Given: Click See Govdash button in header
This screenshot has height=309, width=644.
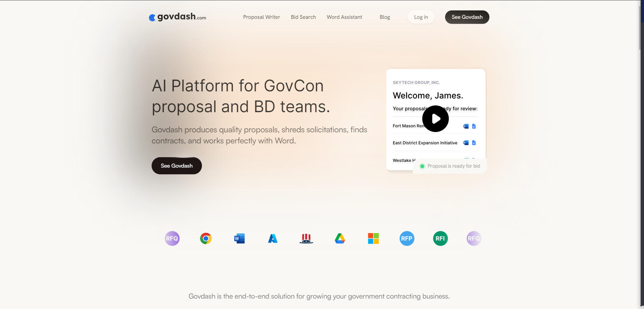Looking at the screenshot, I should click(467, 17).
